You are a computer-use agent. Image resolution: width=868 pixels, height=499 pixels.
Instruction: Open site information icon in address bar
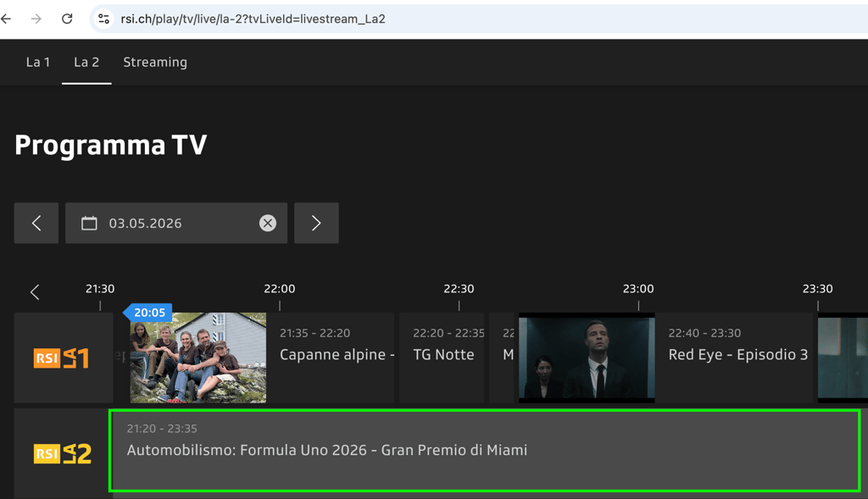(x=103, y=19)
